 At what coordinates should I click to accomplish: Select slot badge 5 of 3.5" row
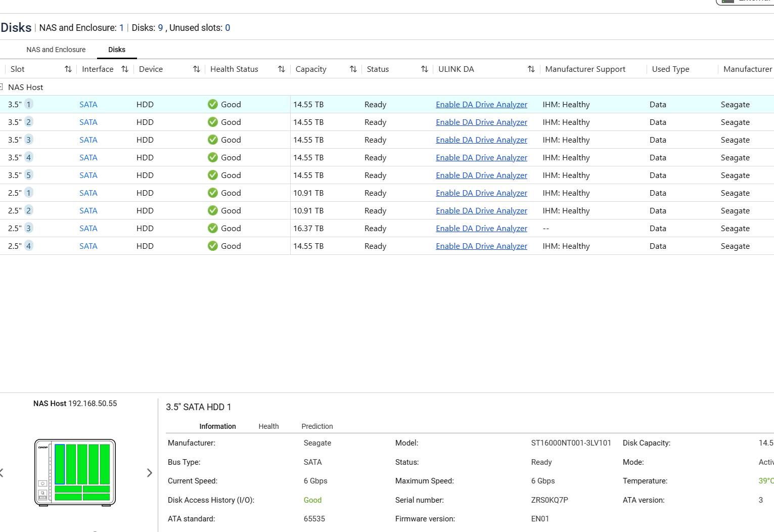[29, 175]
